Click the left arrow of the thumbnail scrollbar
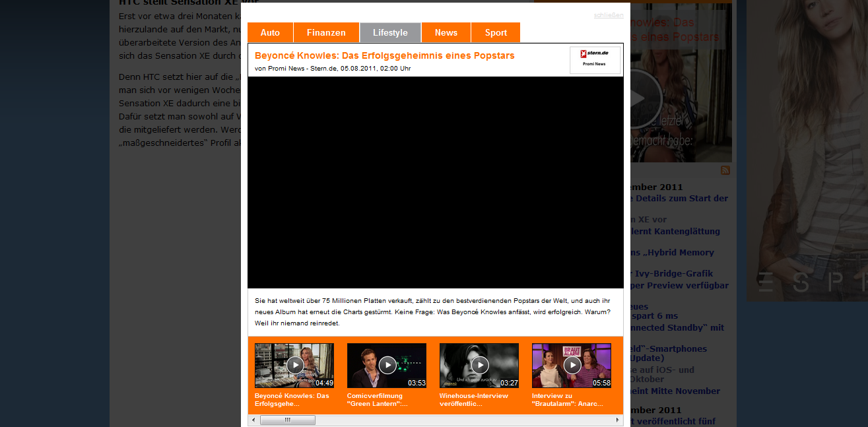This screenshot has width=868, height=427. pyautogui.click(x=253, y=420)
